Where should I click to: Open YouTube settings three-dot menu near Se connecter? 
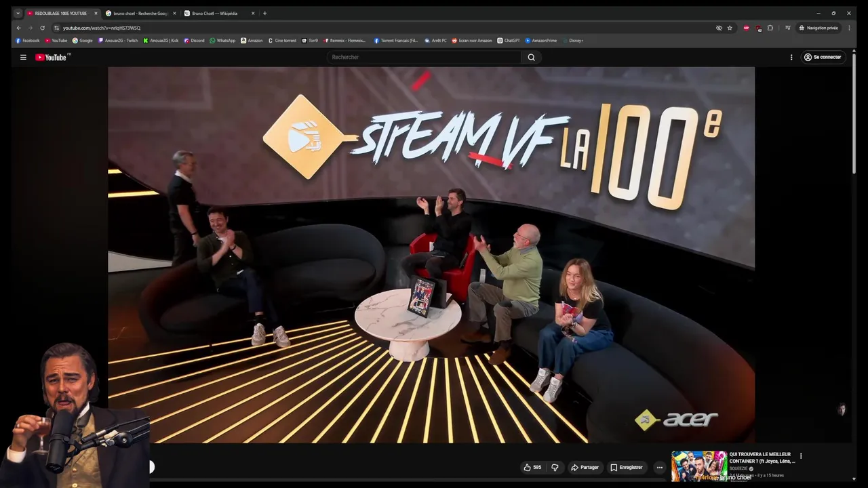[791, 58]
